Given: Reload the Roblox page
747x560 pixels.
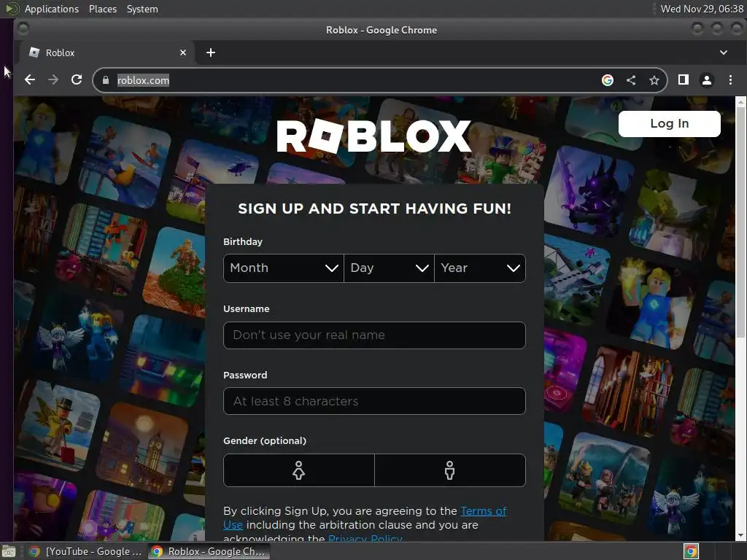Looking at the screenshot, I should click(x=77, y=80).
